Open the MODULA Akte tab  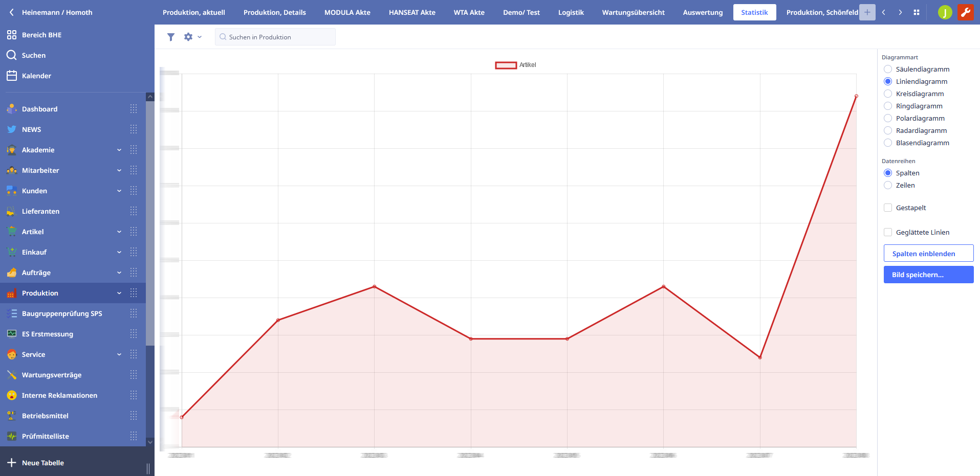347,12
